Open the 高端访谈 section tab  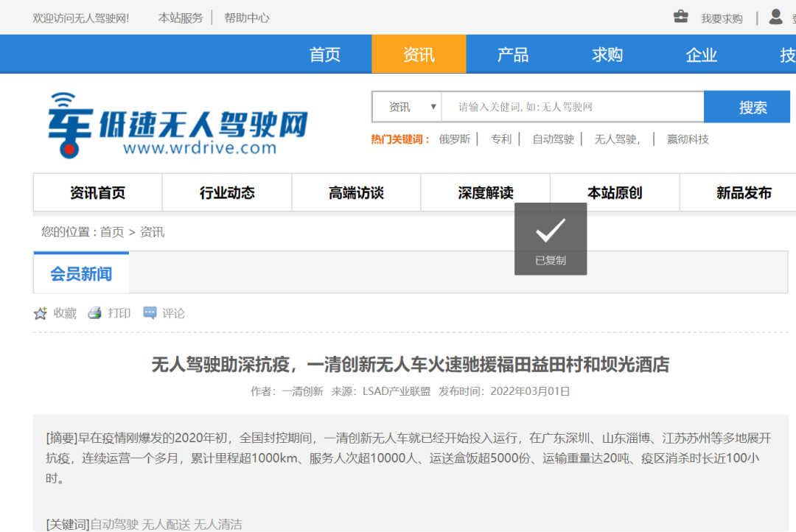(x=356, y=193)
